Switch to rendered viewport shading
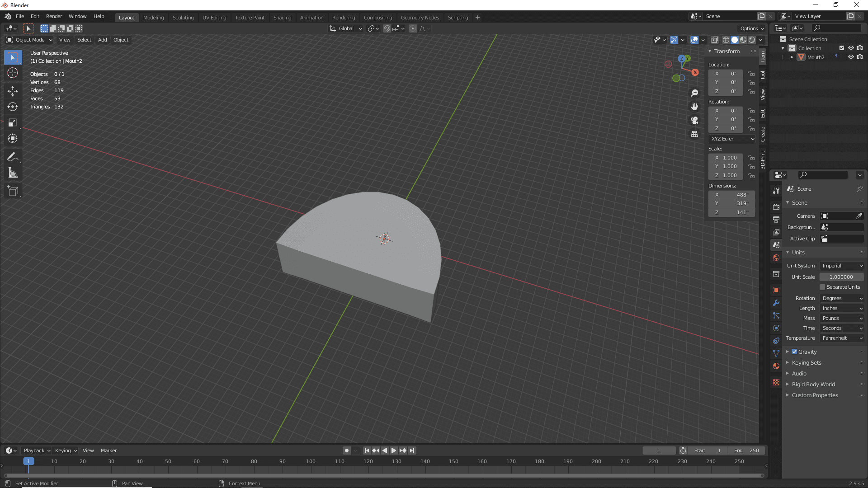The image size is (868, 488). pos(752,40)
